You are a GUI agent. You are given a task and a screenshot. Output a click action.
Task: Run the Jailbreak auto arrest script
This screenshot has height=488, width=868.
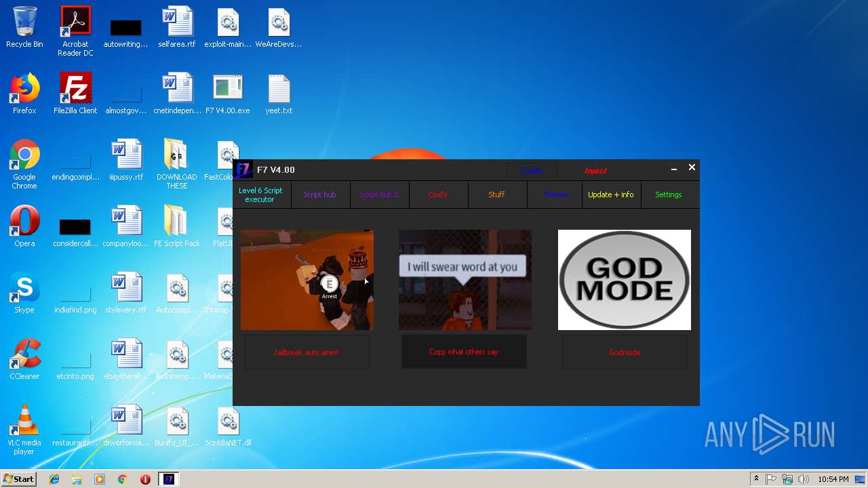click(x=307, y=352)
